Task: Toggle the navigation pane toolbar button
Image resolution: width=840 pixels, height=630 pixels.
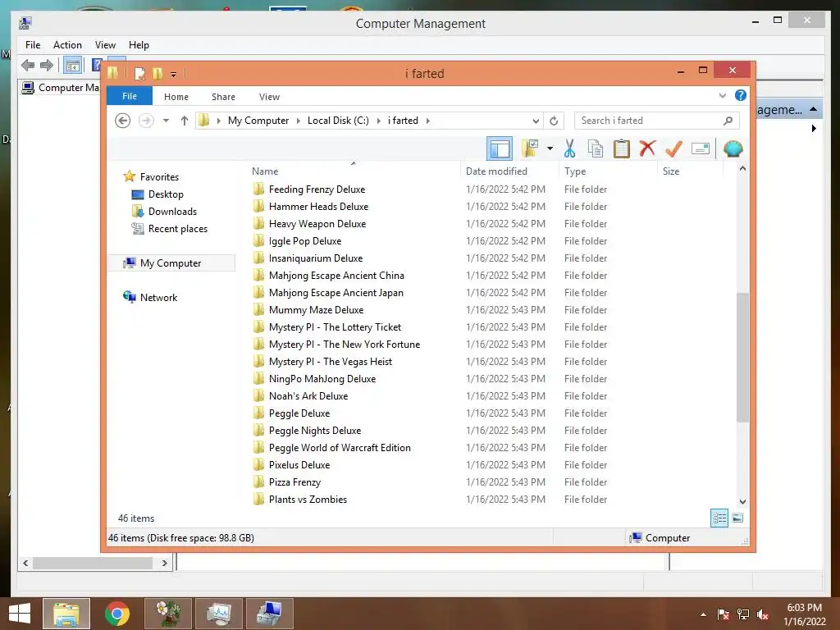Action: click(x=500, y=148)
